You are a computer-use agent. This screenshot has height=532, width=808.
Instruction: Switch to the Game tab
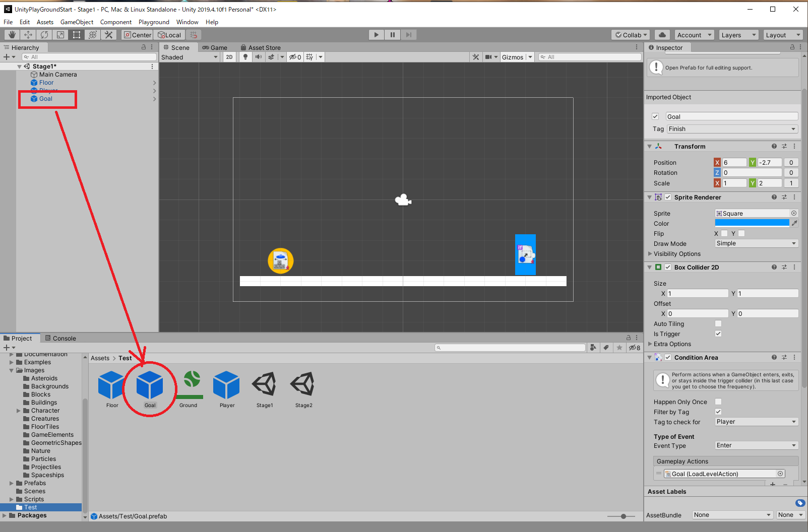215,48
